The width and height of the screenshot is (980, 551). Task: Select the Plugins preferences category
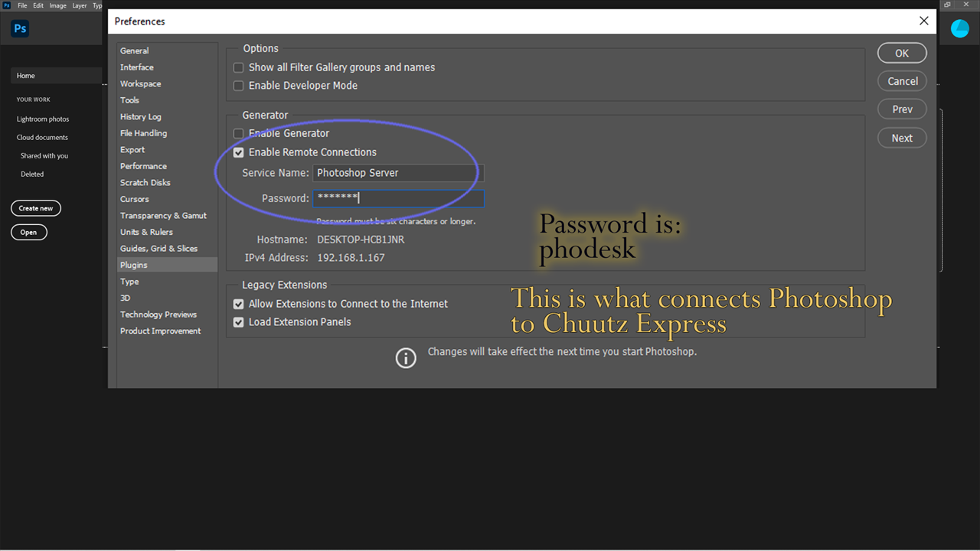point(167,265)
